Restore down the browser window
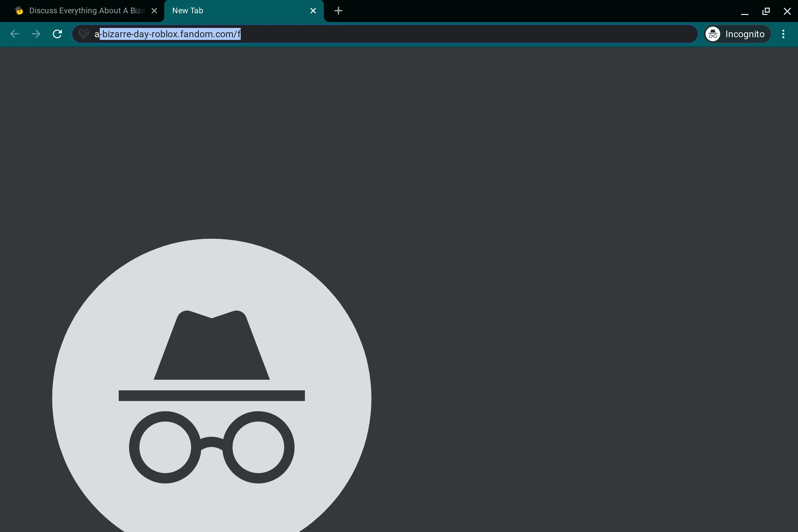 766,11
